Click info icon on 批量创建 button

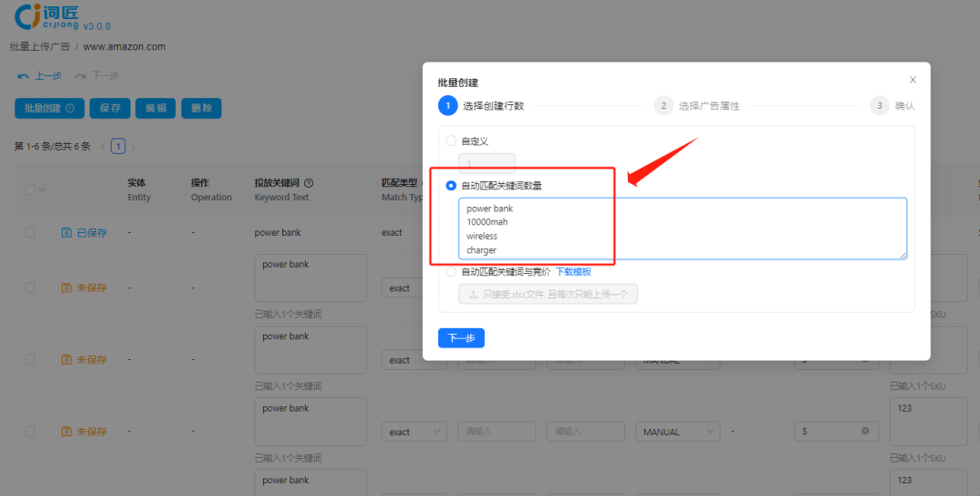point(70,108)
